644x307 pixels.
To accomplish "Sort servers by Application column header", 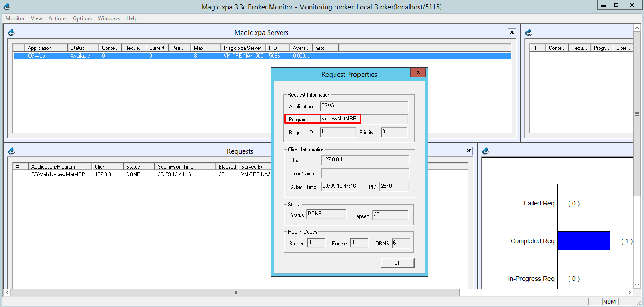I will (x=47, y=48).
